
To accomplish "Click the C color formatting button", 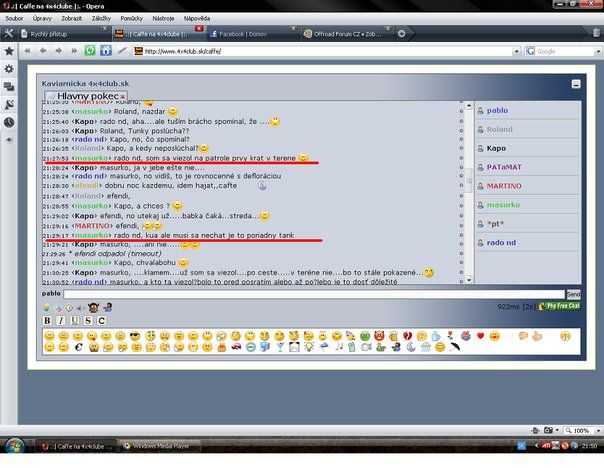I will tap(101, 320).
